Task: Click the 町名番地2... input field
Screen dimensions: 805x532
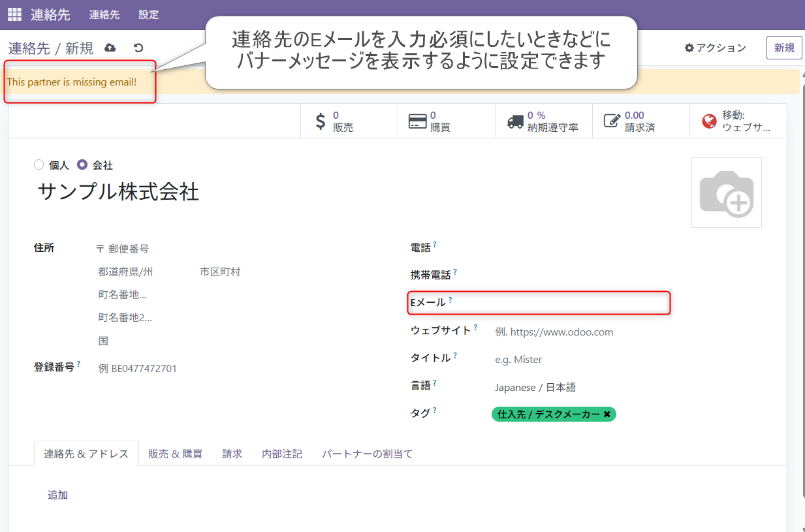Action: click(x=242, y=317)
